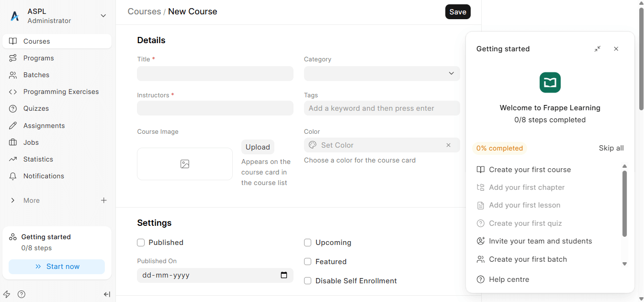The width and height of the screenshot is (644, 302).
Task: Open the help question mark icon in sidebar footer
Action: point(22,294)
